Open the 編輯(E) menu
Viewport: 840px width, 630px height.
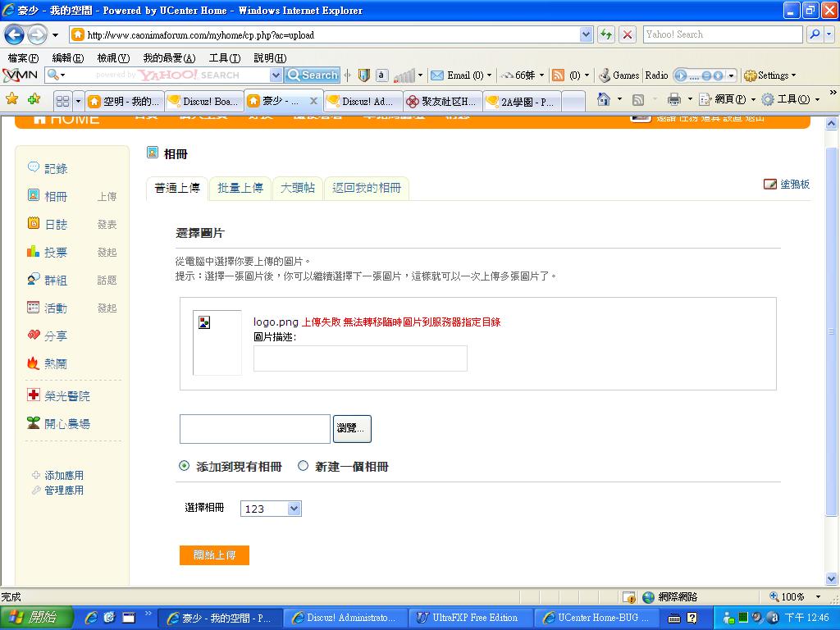[68, 58]
